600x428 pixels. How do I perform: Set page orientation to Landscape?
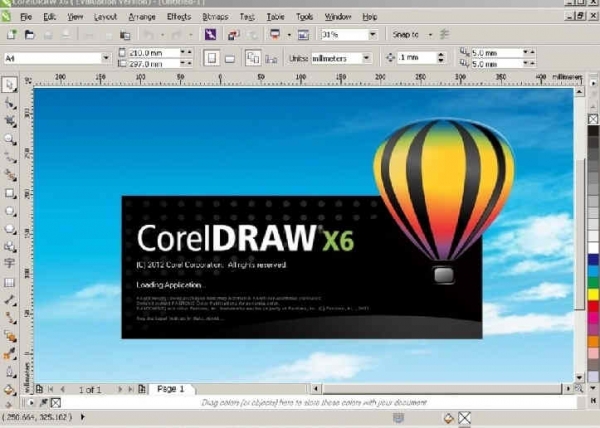pyautogui.click(x=230, y=59)
